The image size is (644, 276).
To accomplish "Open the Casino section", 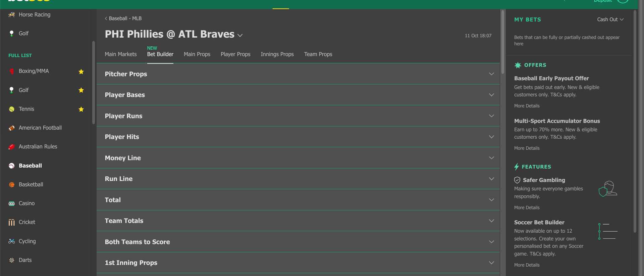I will 26,203.
